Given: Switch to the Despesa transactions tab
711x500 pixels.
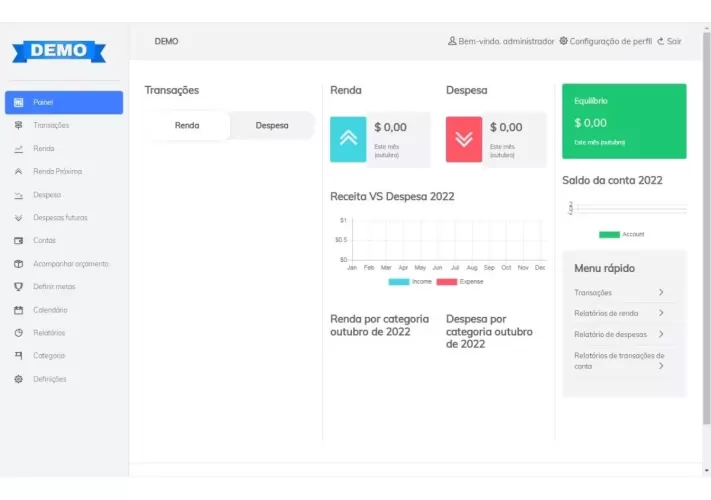Looking at the screenshot, I should coord(272,126).
